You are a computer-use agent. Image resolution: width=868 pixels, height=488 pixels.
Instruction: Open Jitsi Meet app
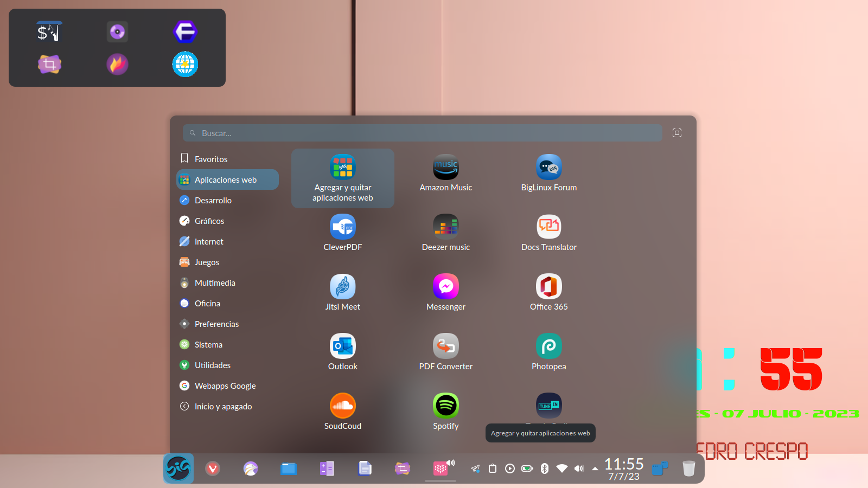coord(343,293)
